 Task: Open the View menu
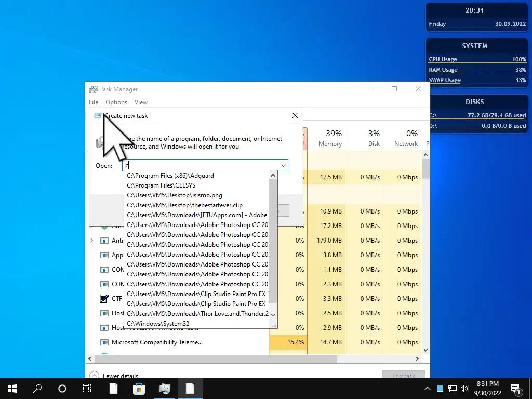pos(141,102)
